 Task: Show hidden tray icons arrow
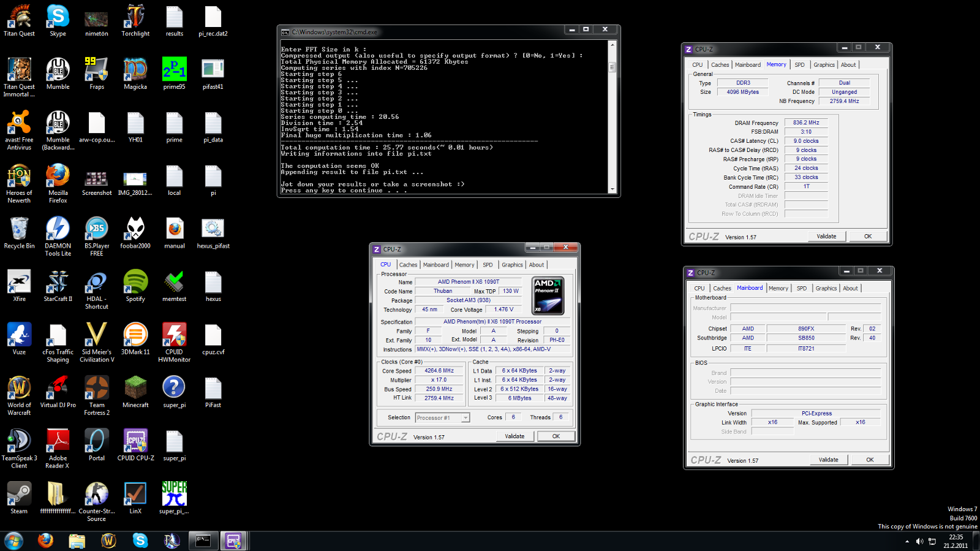(907, 541)
